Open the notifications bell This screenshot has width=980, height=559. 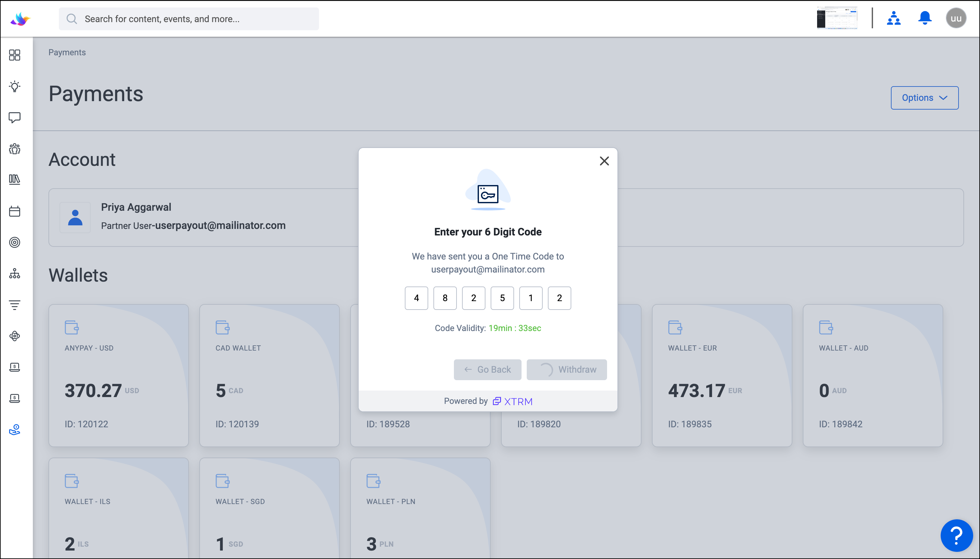pyautogui.click(x=925, y=18)
